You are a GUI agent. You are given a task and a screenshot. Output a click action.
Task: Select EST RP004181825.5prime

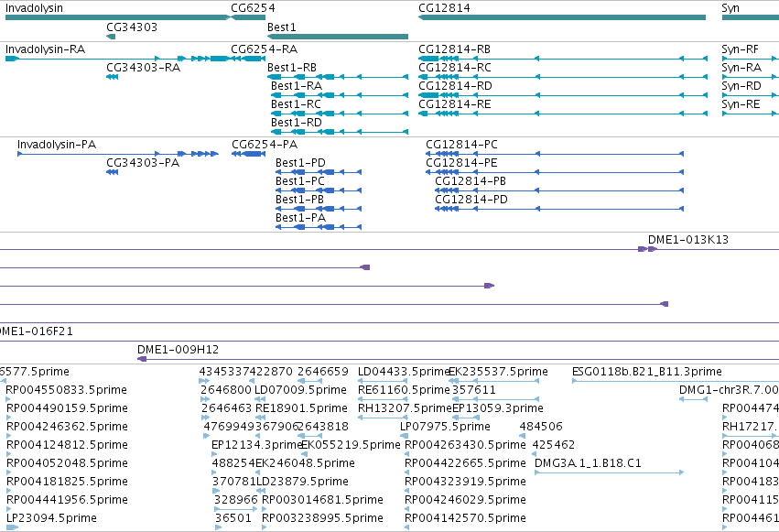(x=8, y=491)
